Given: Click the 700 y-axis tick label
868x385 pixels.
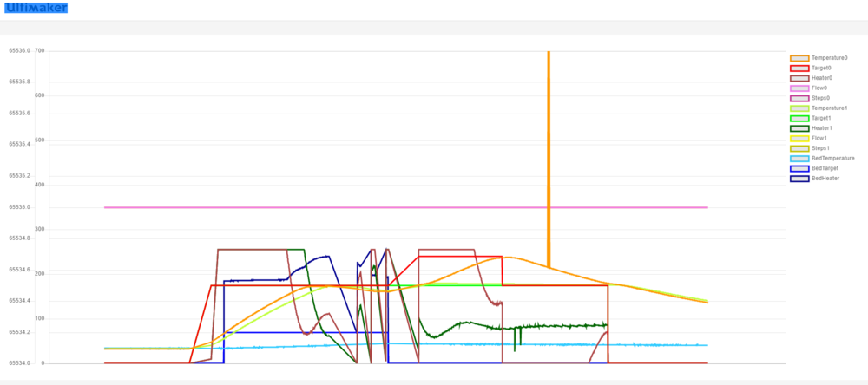Looking at the screenshot, I should point(39,50).
